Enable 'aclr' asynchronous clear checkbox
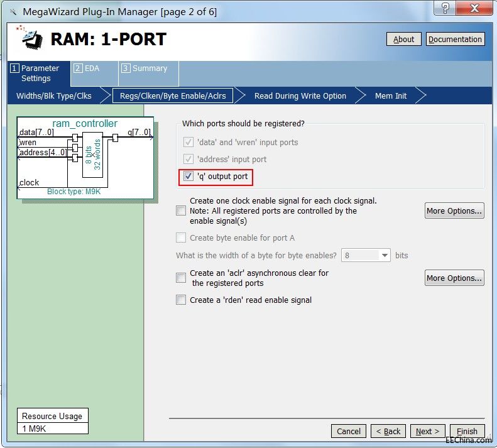The image size is (497, 448). tap(181, 278)
